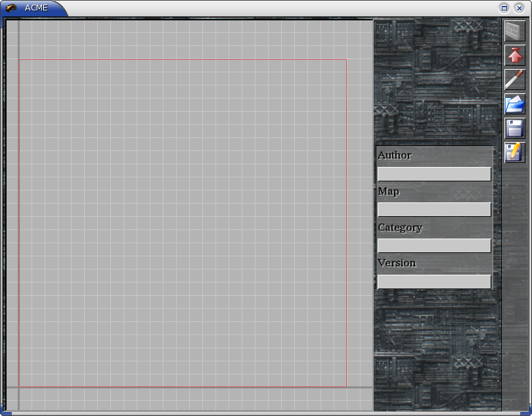Select the Version text field
The height and width of the screenshot is (416, 532).
coord(434,281)
